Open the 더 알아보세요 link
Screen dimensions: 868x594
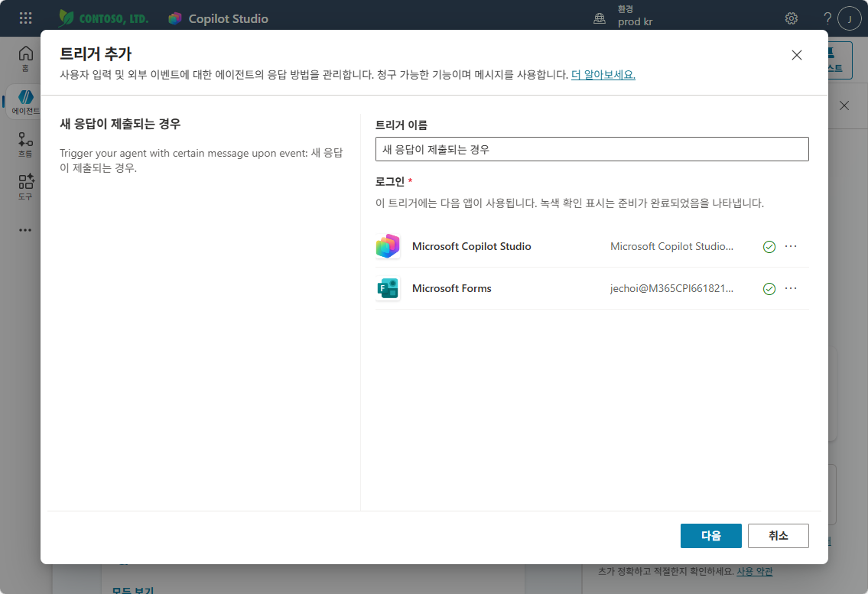[x=603, y=75]
